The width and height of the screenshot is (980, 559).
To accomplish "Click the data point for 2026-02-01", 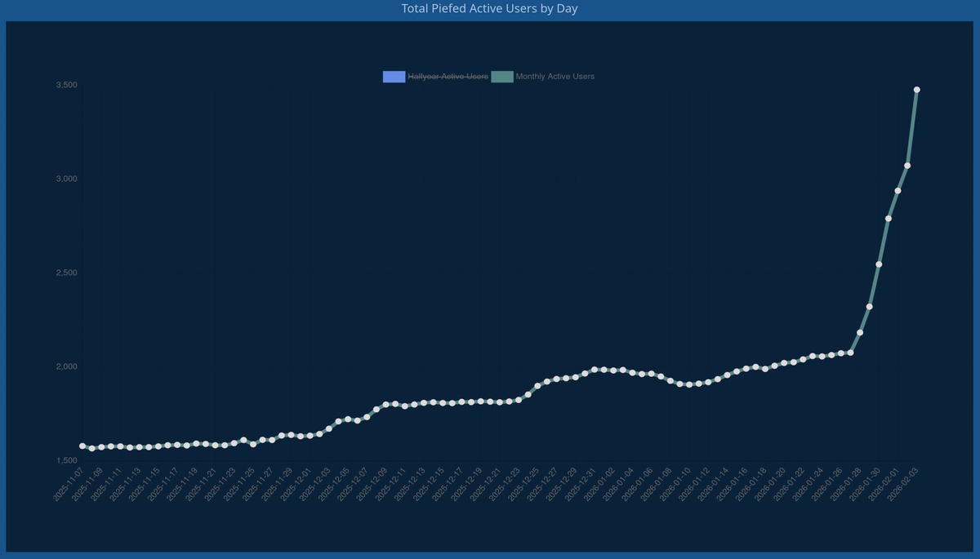I will 898,191.
